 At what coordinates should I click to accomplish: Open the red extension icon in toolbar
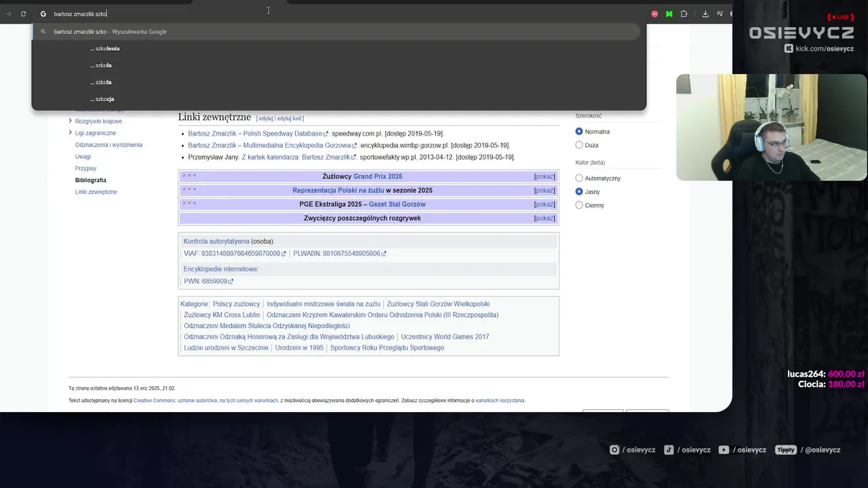pos(654,14)
